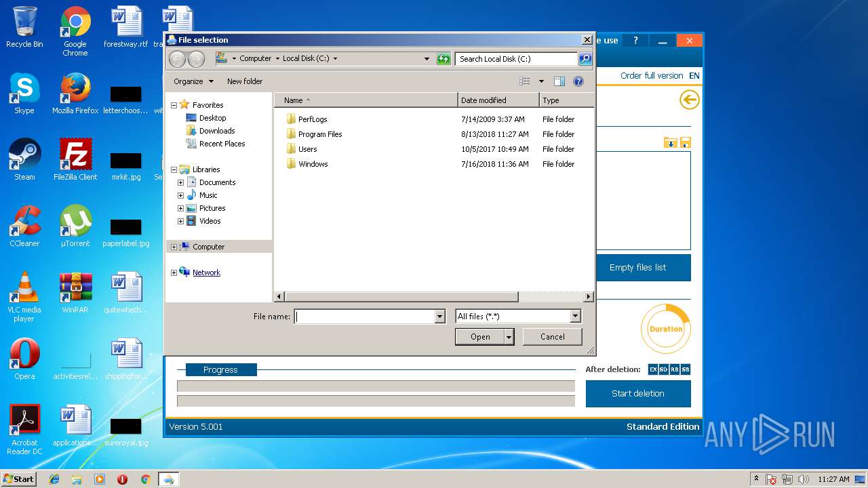Open Opera desktop shortcut

24,359
